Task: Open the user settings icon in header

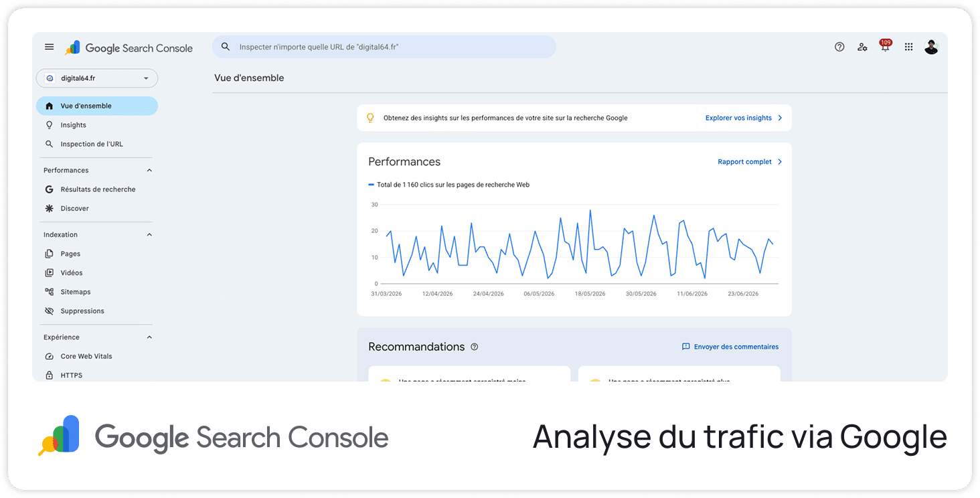Action: tap(862, 47)
